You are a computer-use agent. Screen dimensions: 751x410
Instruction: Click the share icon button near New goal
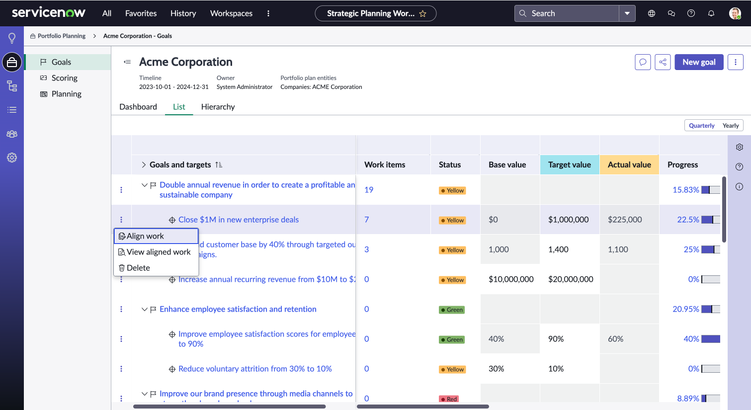(x=663, y=62)
